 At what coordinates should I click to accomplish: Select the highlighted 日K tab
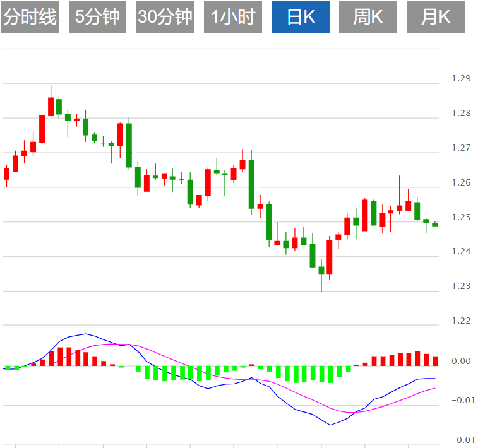point(301,17)
